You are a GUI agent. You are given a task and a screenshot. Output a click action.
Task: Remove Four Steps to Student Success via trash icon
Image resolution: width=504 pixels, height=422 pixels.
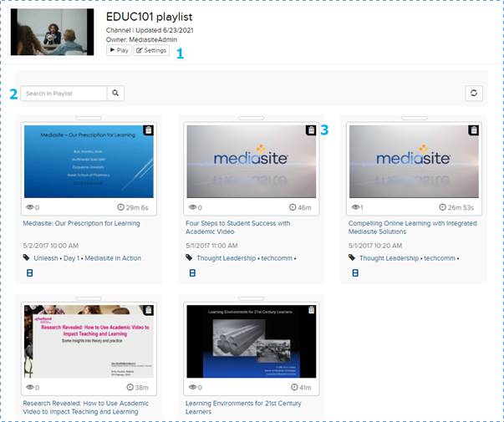311,130
